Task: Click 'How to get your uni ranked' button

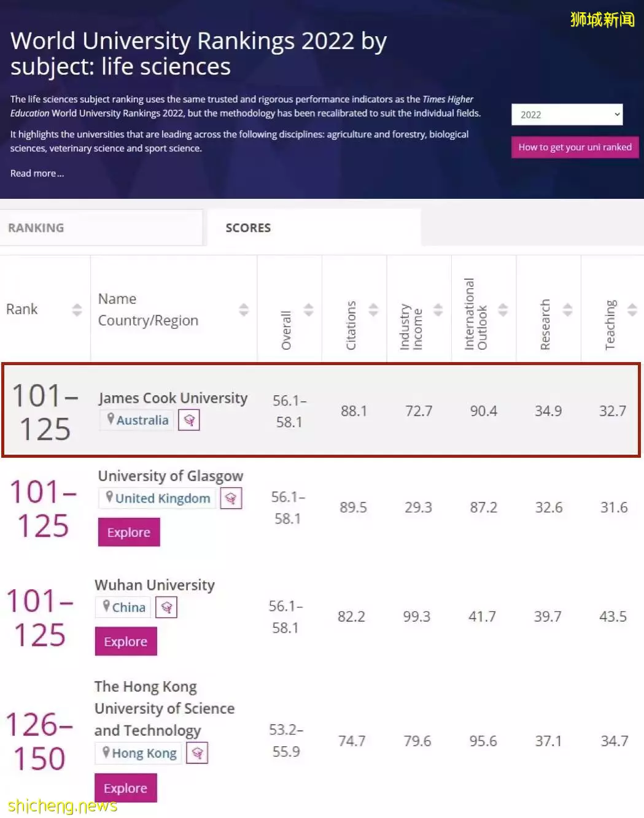Action: 575,147
